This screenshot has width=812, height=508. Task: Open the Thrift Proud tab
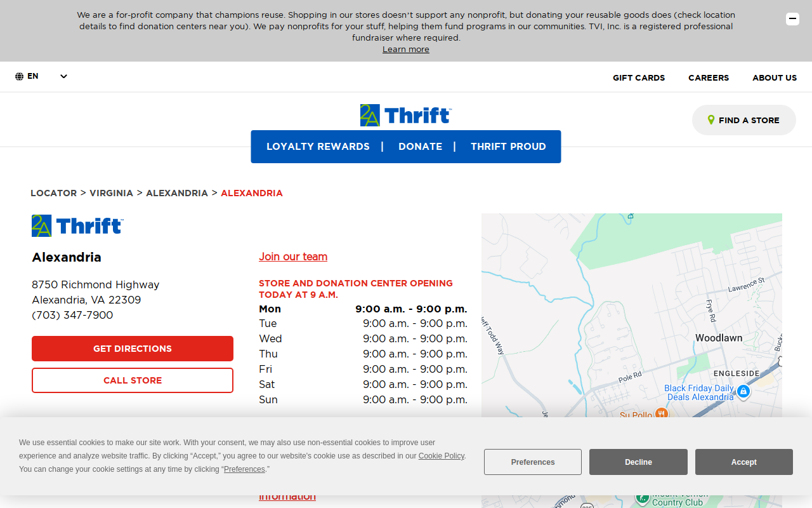point(508,147)
